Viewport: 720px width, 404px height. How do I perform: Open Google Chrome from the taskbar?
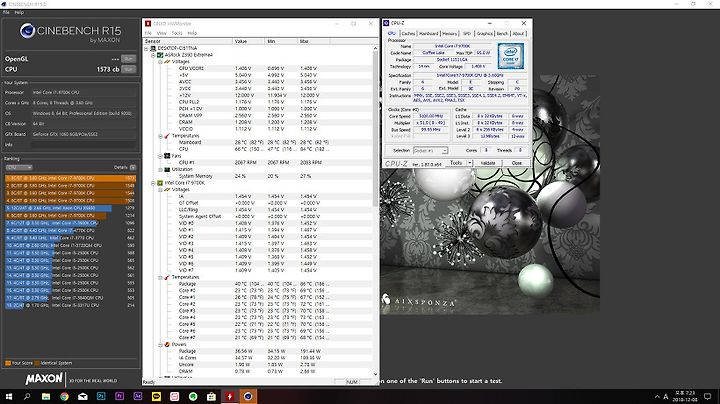64,396
